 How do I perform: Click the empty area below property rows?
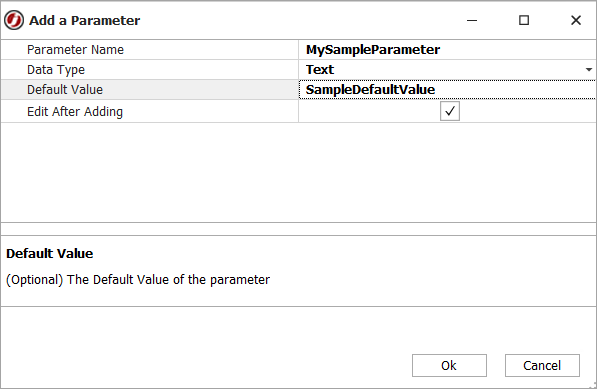[x=298, y=172]
